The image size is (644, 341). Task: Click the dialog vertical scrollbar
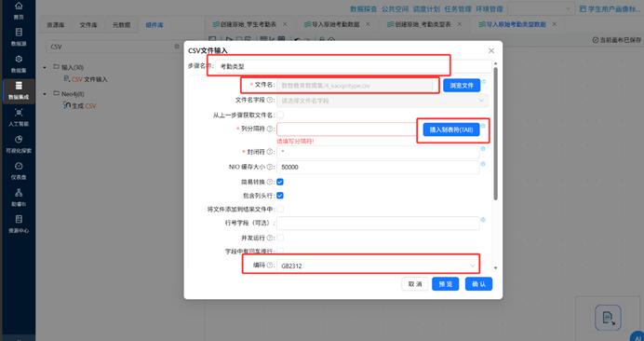pyautogui.click(x=495, y=134)
